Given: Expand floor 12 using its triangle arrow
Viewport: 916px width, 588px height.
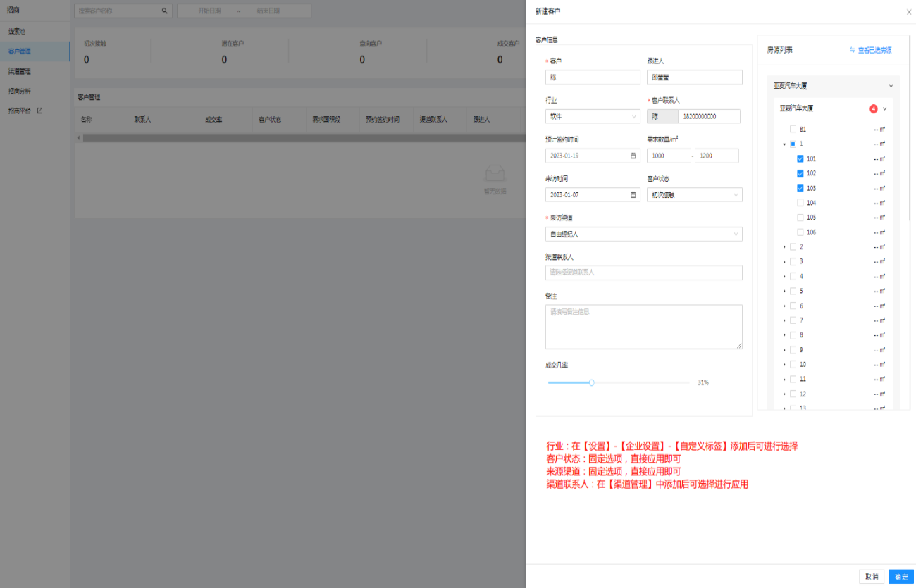Looking at the screenshot, I should pos(784,394).
